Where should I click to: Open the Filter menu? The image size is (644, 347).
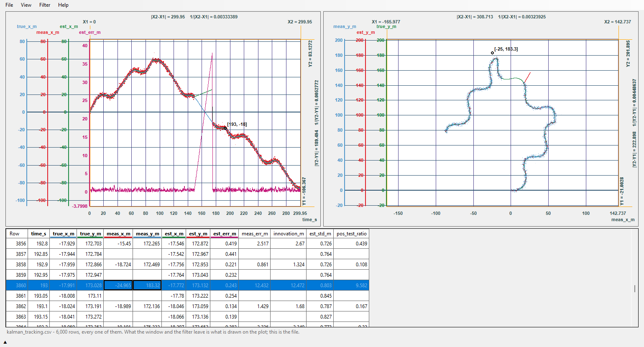click(x=45, y=5)
